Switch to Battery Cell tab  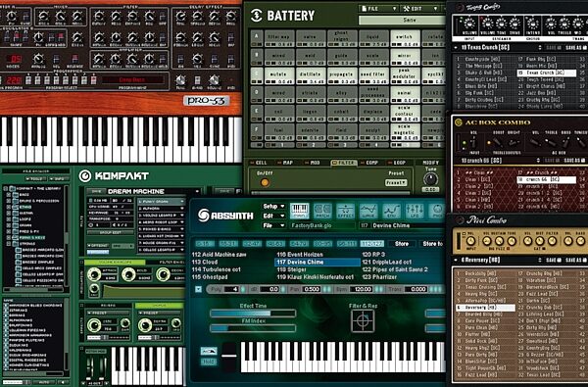(259, 163)
